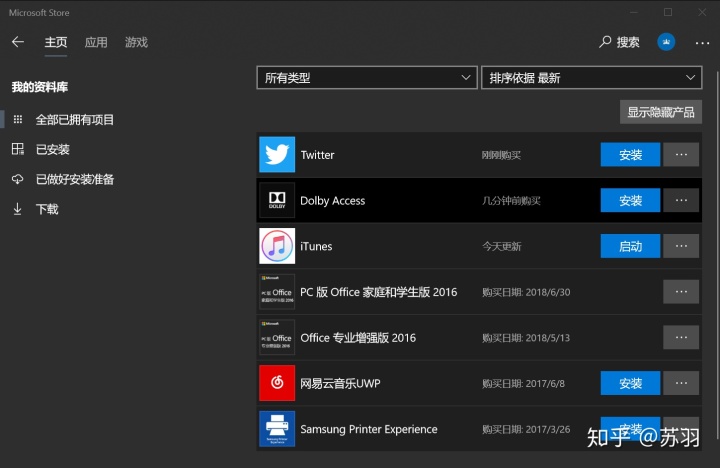Click 购买日期: 2018/6/30 text

pos(526,292)
